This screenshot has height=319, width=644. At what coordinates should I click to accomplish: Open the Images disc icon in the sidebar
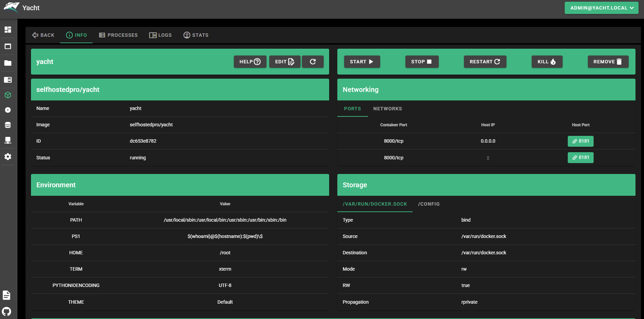tap(8, 110)
